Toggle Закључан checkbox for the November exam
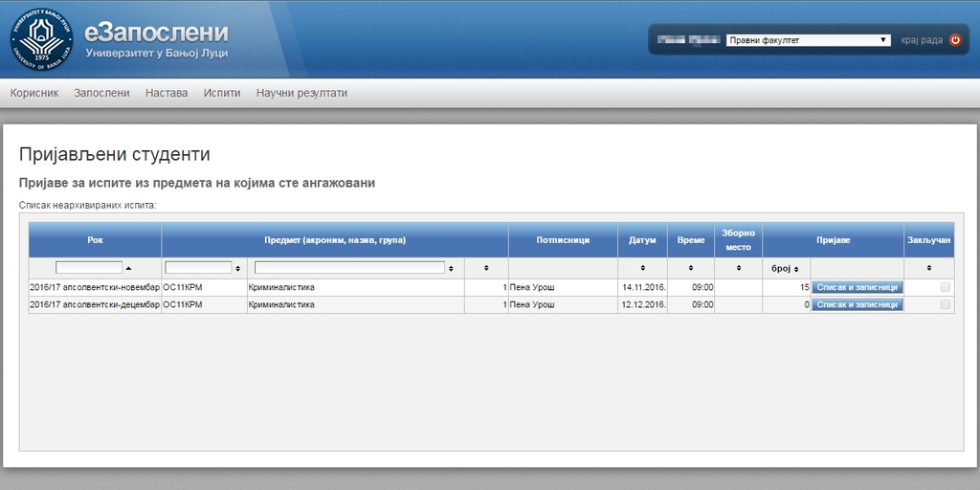Image resolution: width=980 pixels, height=490 pixels. pyautogui.click(x=946, y=287)
